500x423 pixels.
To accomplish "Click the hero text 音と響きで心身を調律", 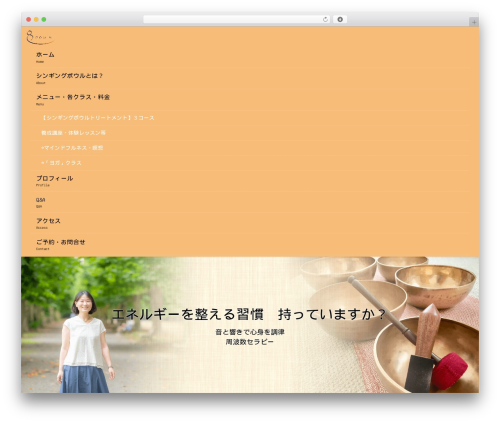I will 250,332.
